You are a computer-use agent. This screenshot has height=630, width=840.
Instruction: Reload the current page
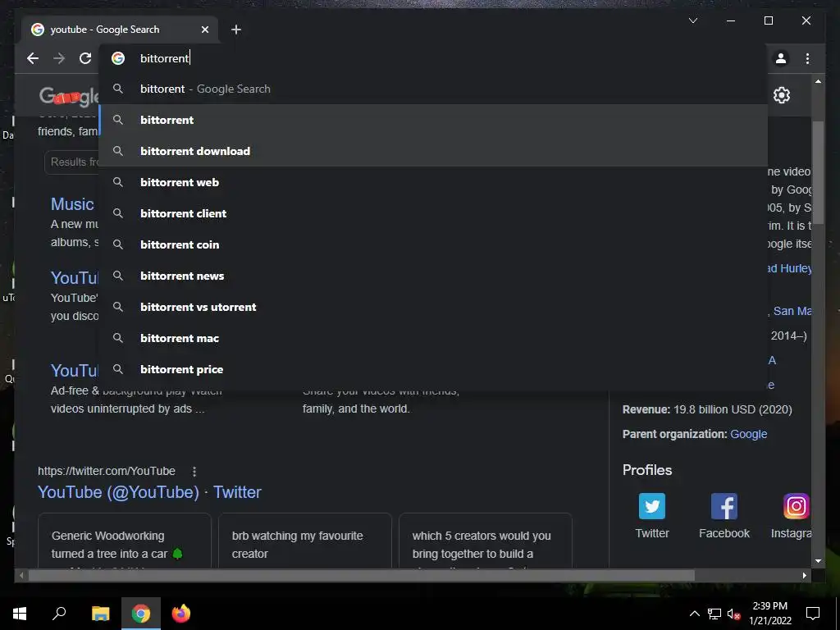[85, 58]
